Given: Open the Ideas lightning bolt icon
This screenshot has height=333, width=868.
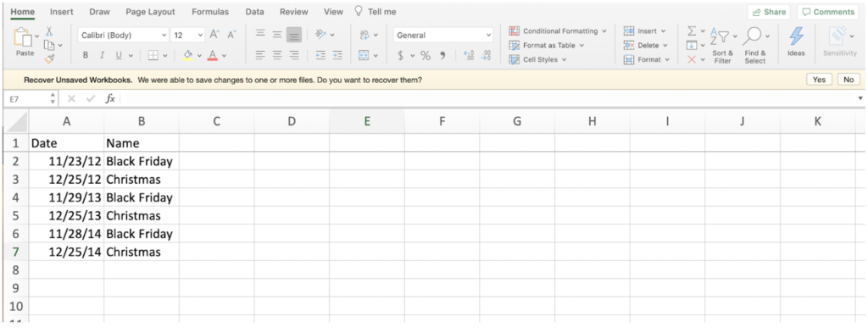Looking at the screenshot, I should tap(796, 36).
